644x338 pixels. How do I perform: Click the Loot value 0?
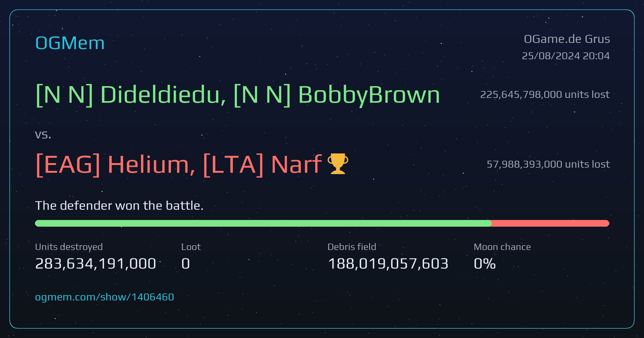coord(186,263)
